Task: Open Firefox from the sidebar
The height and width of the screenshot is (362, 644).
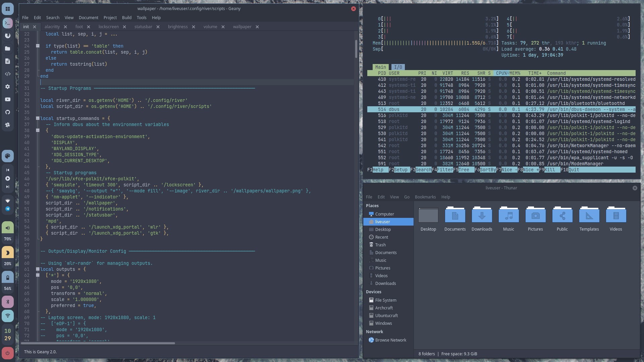Action: [8, 36]
